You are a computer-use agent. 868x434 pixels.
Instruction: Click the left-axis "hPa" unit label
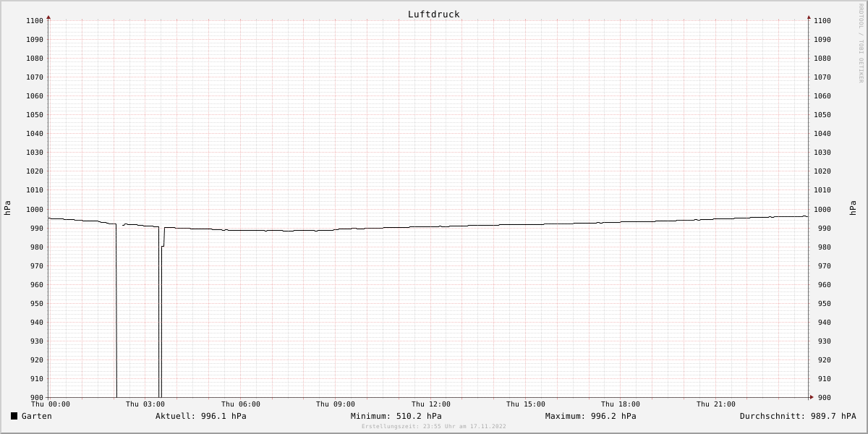tap(8, 208)
